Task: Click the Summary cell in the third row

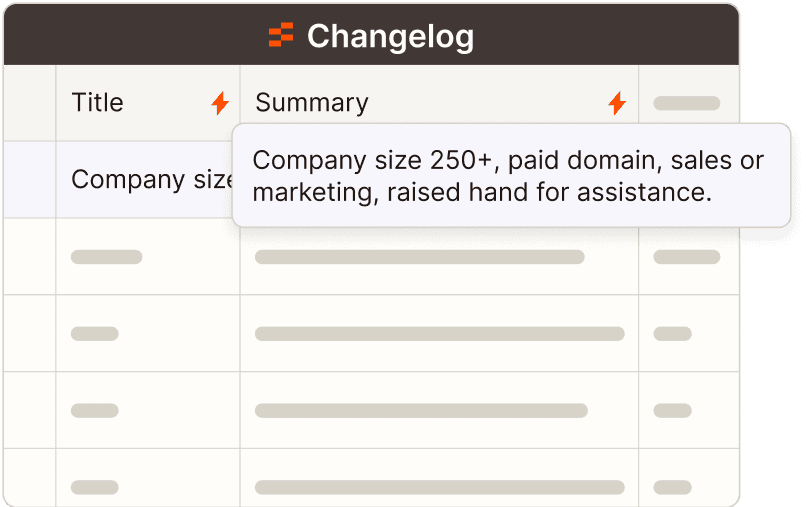Action: click(439, 334)
